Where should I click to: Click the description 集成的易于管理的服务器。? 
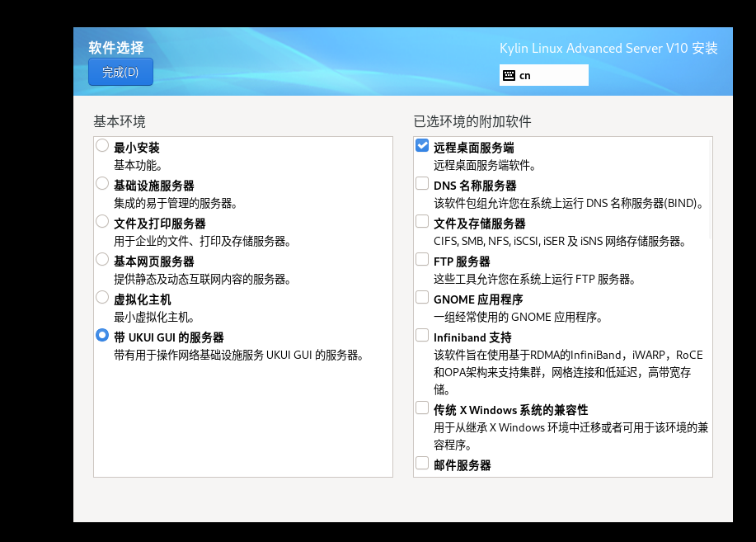coord(176,203)
